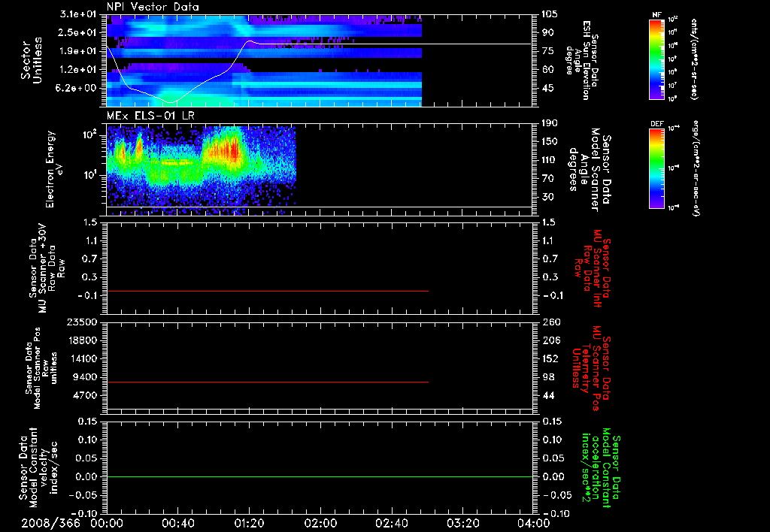Click the "260" telemetry tick value
The height and width of the screenshot is (532, 770).
550,322
